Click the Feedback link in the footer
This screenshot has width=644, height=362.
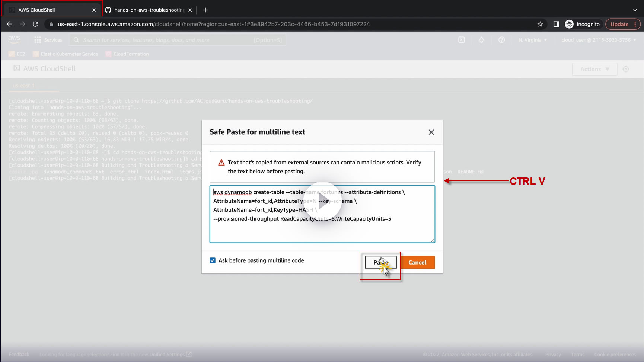point(19,355)
